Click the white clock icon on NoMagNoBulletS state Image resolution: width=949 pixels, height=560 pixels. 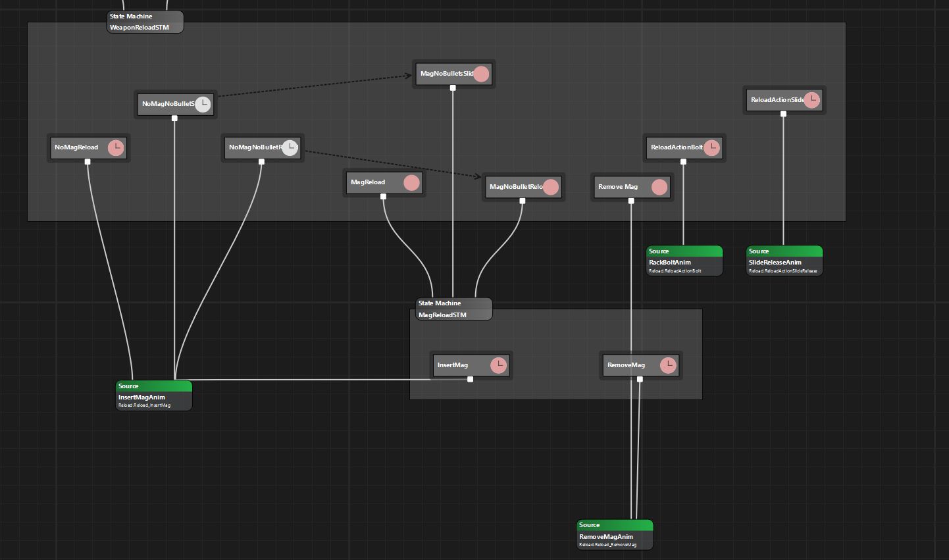(x=203, y=104)
